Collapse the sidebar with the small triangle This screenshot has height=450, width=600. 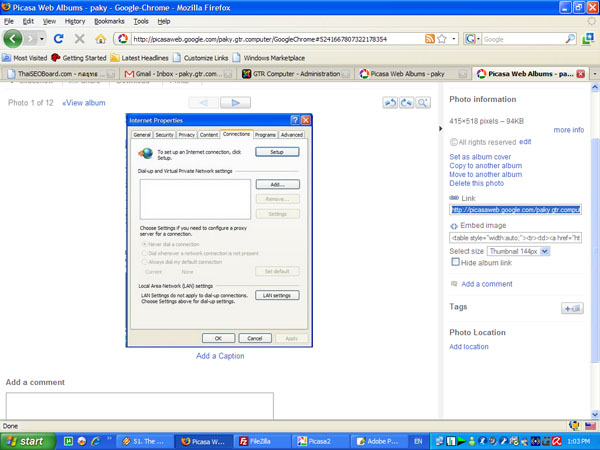point(440,129)
